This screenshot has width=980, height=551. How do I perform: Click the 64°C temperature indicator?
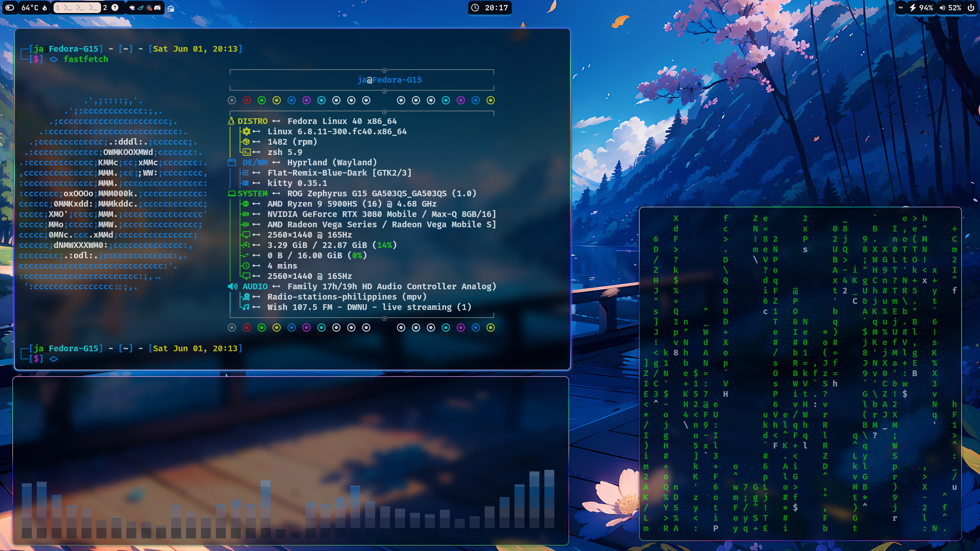point(34,8)
